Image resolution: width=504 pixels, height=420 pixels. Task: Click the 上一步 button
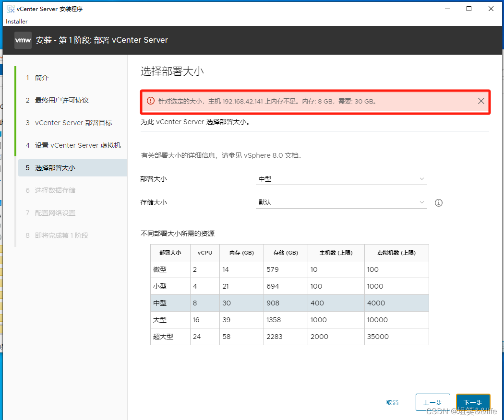432,402
